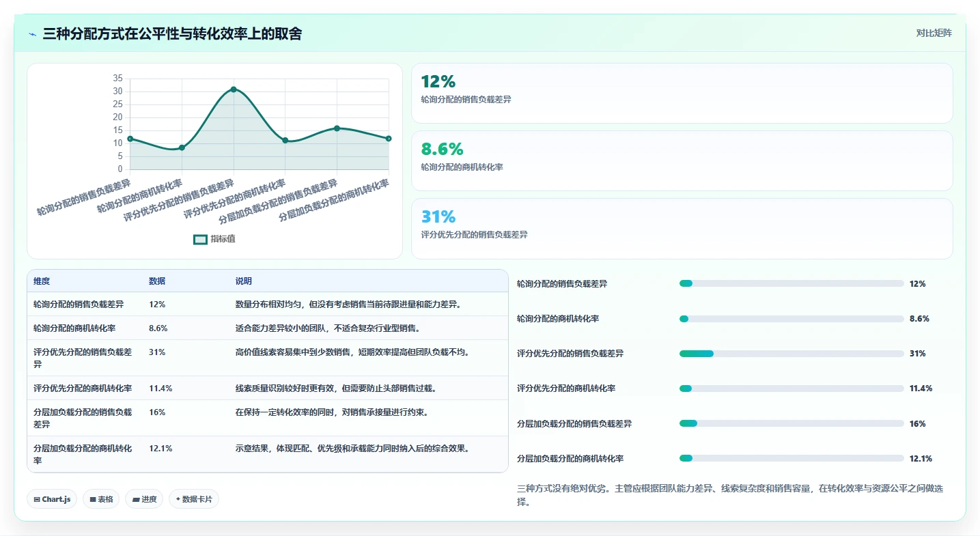Click the 16% value in the table
Image resolution: width=980 pixels, height=536 pixels.
pyautogui.click(x=157, y=412)
